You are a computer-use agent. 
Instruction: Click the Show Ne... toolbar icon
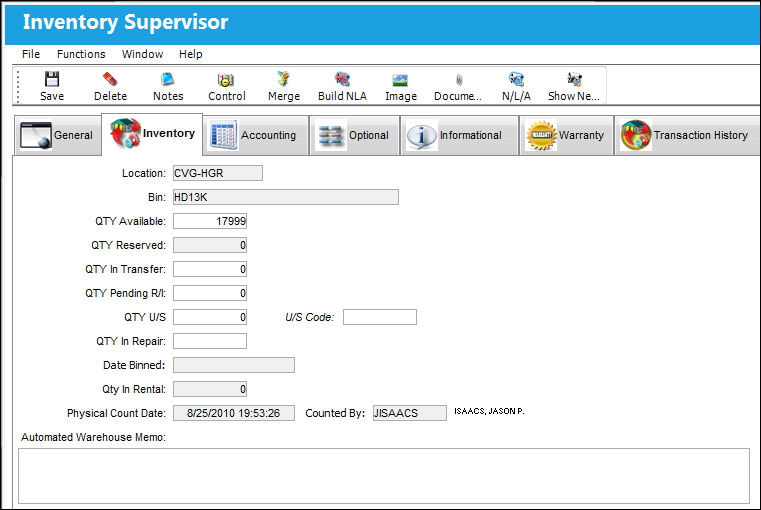(x=574, y=79)
